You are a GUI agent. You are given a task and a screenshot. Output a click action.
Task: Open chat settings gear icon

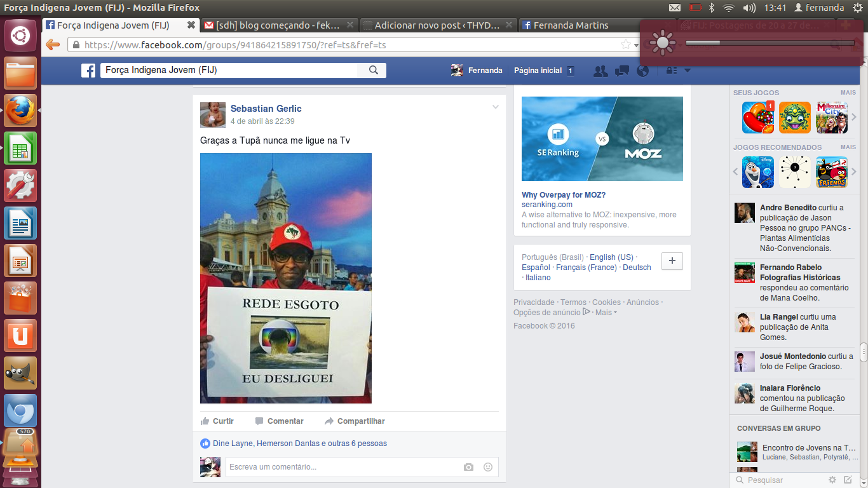[x=832, y=480]
